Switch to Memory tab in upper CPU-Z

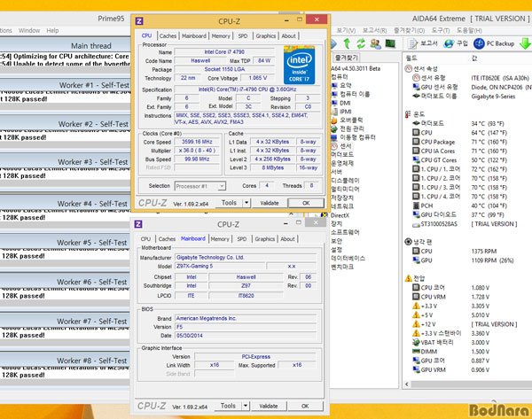pyautogui.click(x=221, y=36)
